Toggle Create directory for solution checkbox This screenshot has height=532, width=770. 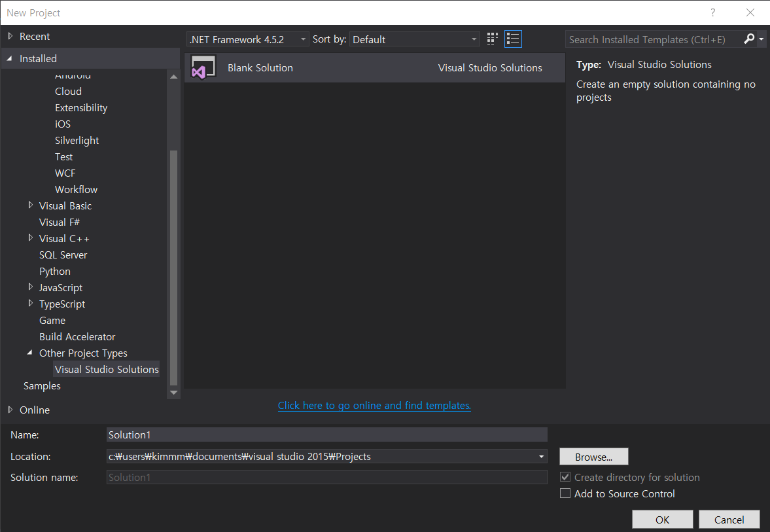point(565,477)
